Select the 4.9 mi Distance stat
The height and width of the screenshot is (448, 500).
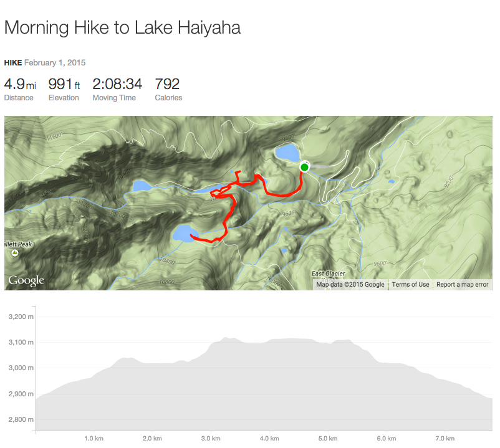tap(20, 88)
